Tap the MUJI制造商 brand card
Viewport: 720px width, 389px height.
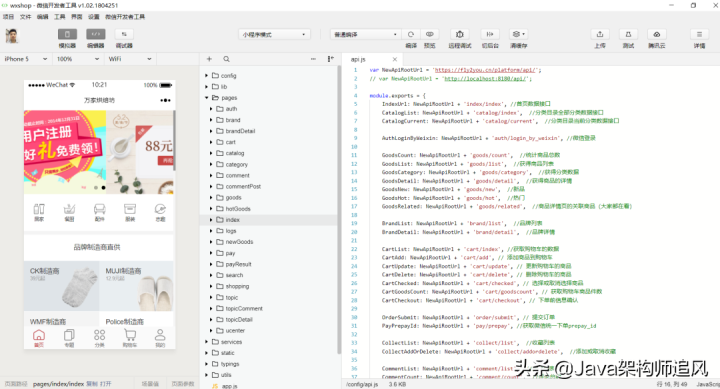[137, 286]
